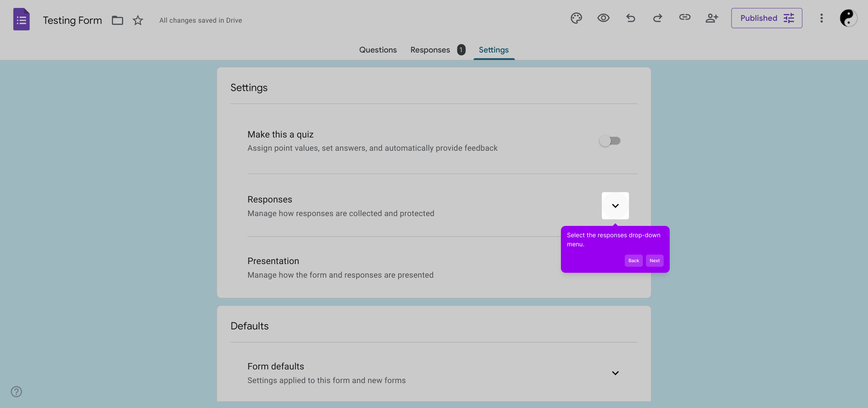This screenshot has width=868, height=408.
Task: Click the redo arrow icon
Action: tap(658, 18)
